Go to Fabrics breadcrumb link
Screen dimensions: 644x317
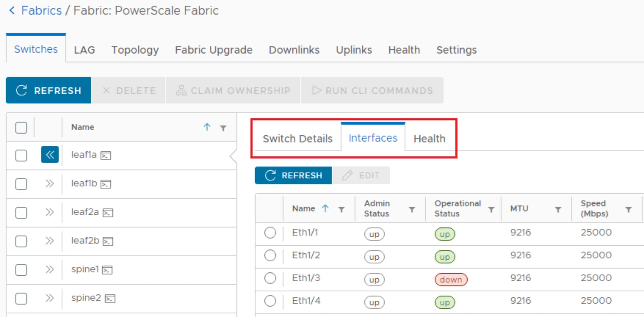(41, 11)
